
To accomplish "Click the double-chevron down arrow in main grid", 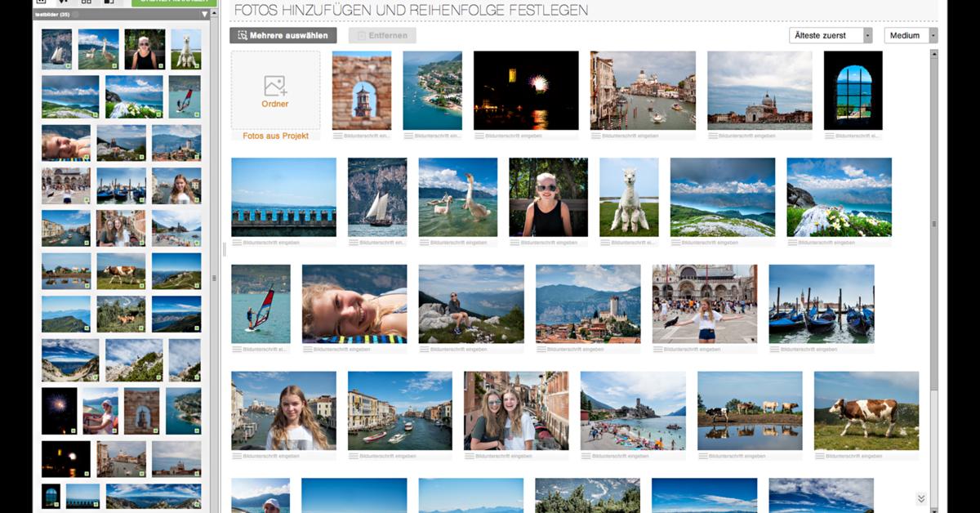I will click(921, 498).
